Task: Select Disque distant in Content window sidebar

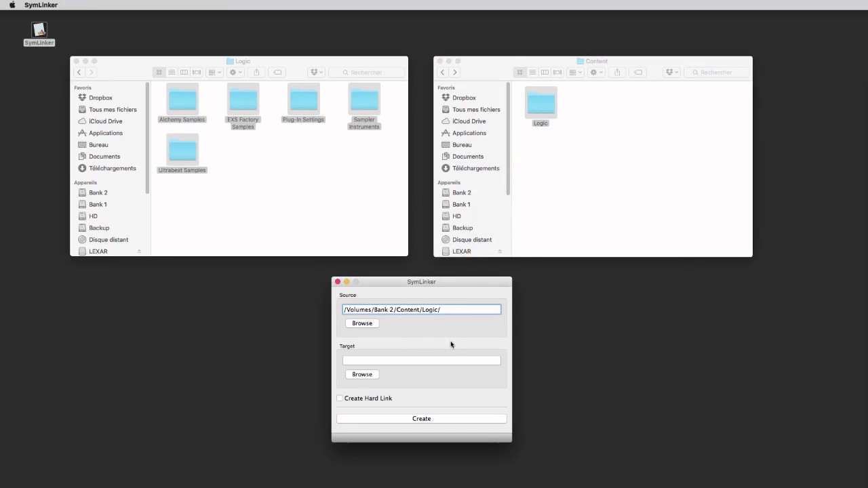Action: click(472, 240)
